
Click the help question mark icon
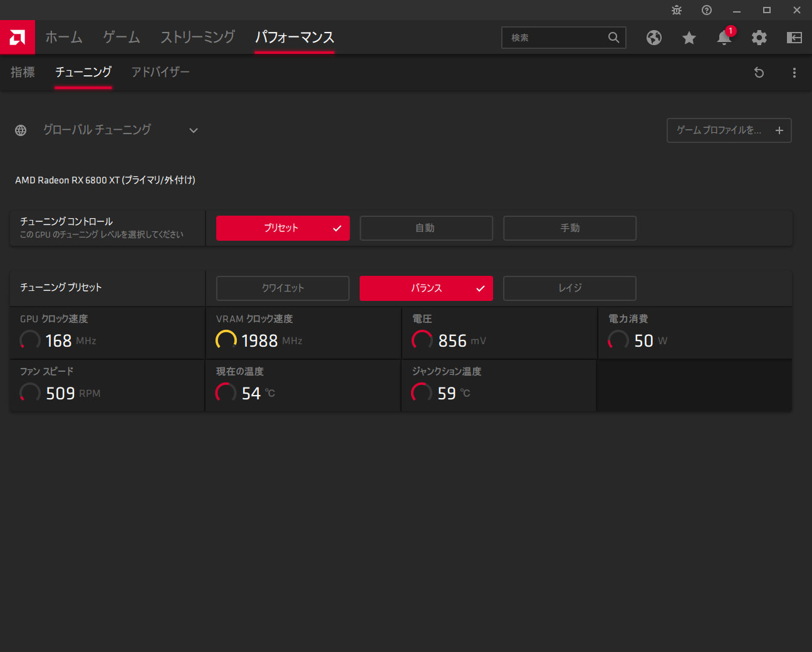tap(707, 10)
